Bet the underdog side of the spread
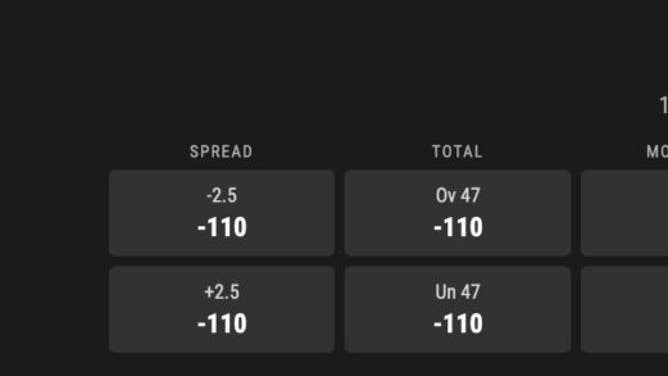This screenshot has width=668, height=376. [x=222, y=310]
